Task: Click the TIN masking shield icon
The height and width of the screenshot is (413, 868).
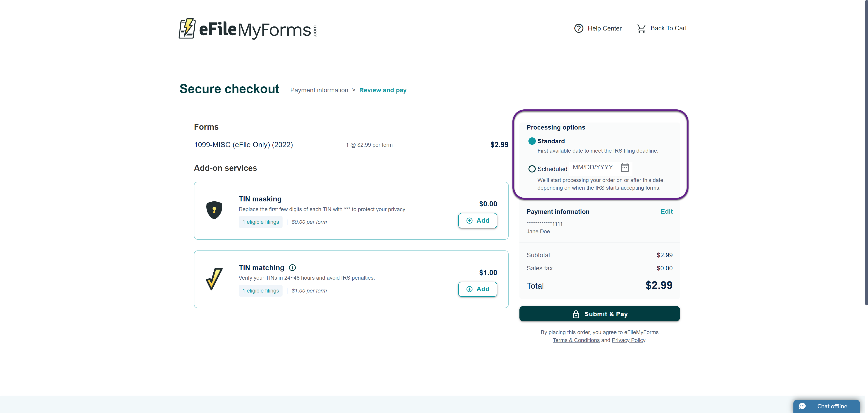Action: [x=214, y=210]
